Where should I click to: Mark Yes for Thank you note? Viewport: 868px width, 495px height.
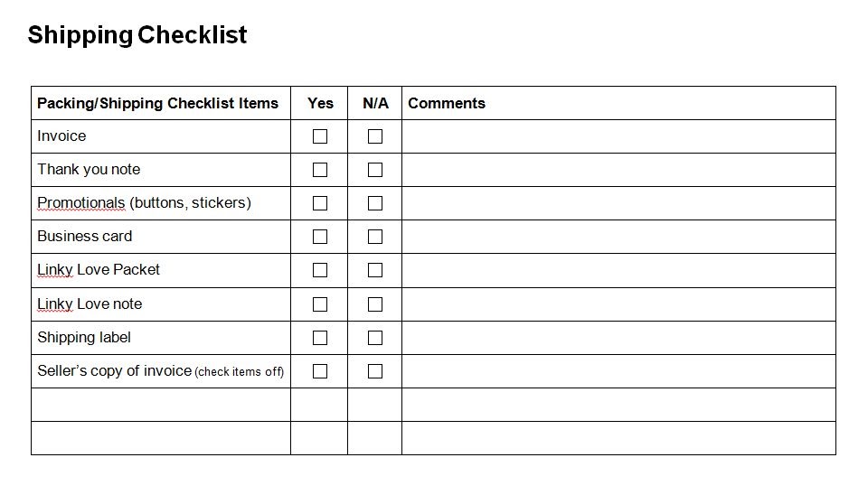(320, 170)
